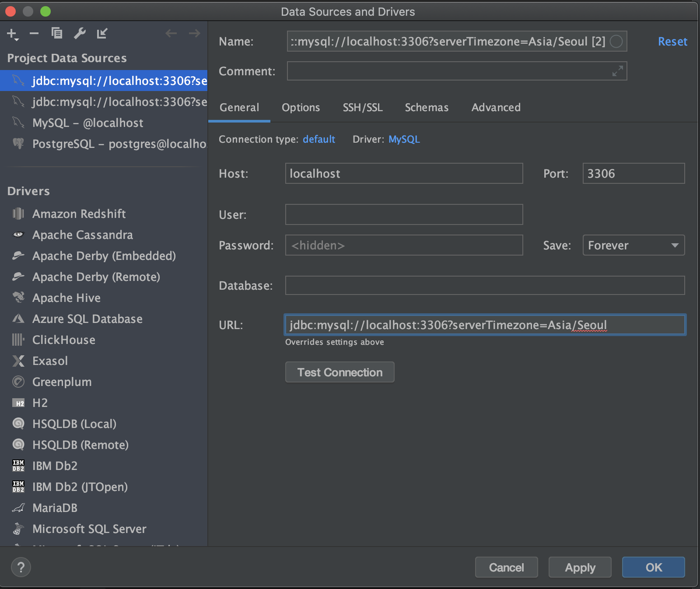Switch to the Options tab
The width and height of the screenshot is (700, 589).
pos(301,108)
